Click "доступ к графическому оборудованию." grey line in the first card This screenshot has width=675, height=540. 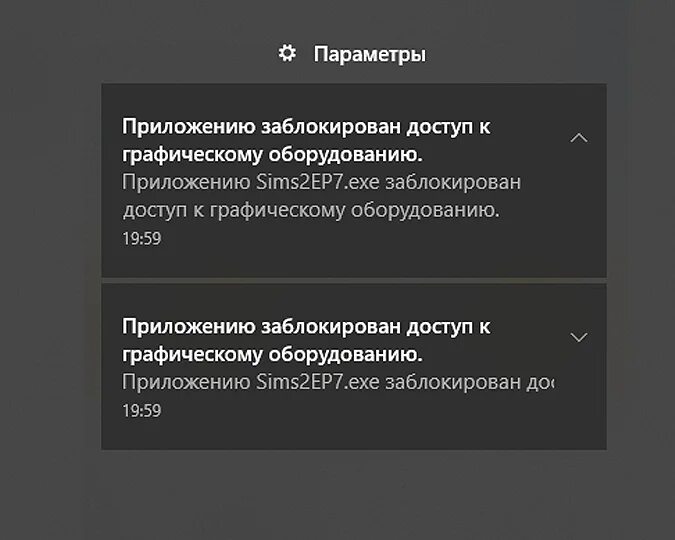310,211
